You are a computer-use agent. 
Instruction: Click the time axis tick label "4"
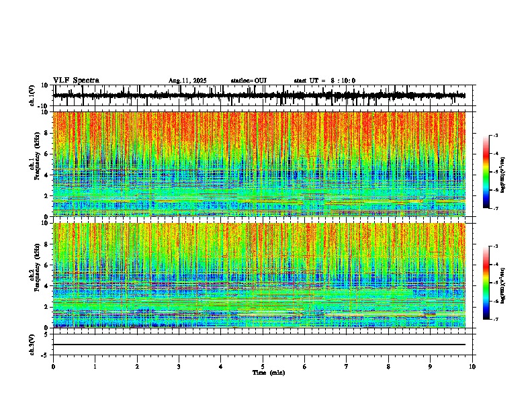pos(220,367)
